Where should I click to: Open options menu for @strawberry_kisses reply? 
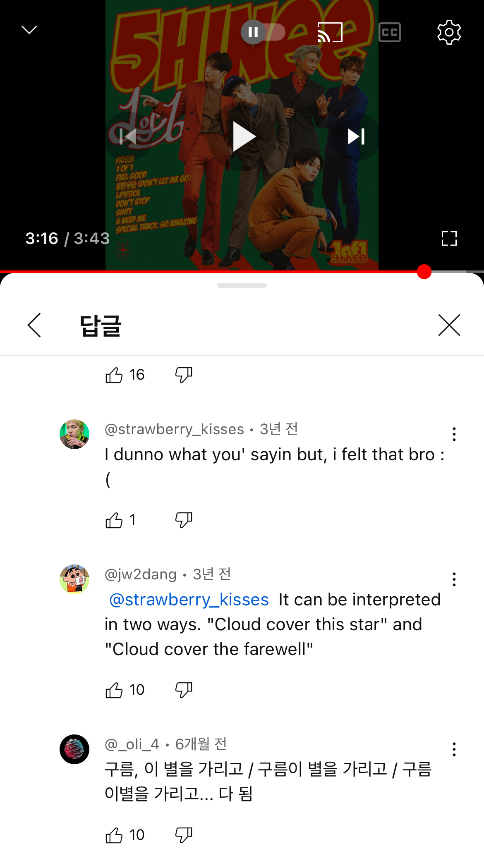tap(454, 434)
